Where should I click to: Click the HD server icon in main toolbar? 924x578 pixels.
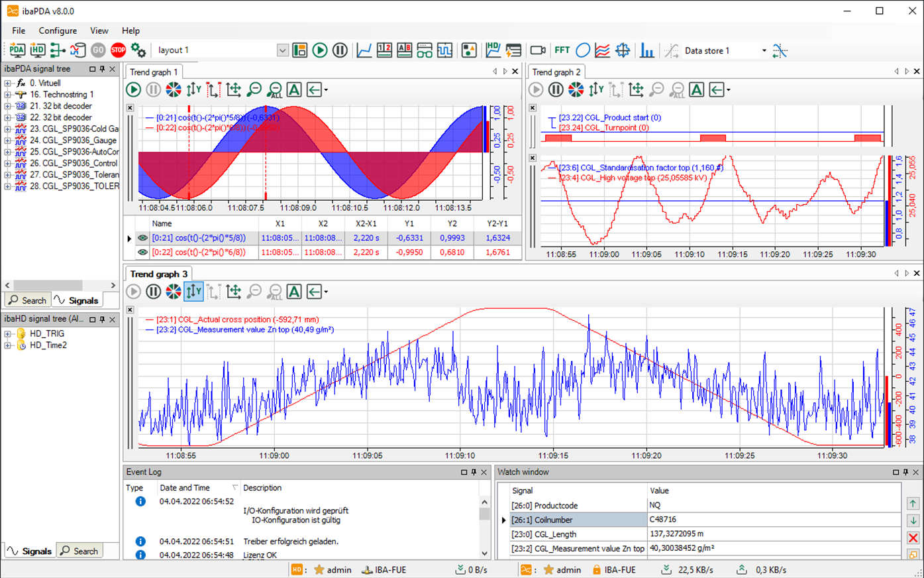[38, 50]
